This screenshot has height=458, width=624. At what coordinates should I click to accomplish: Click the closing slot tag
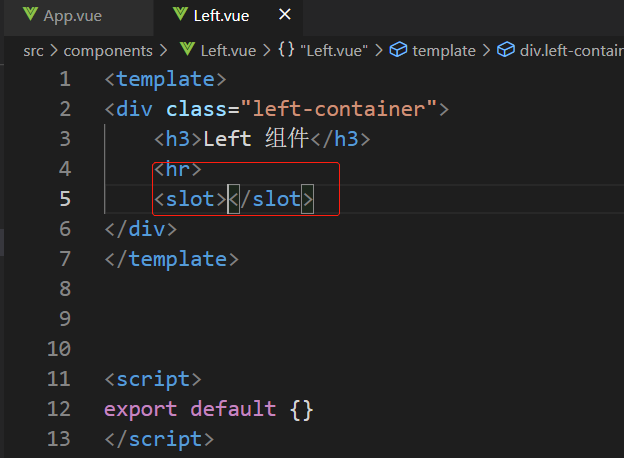pos(271,199)
